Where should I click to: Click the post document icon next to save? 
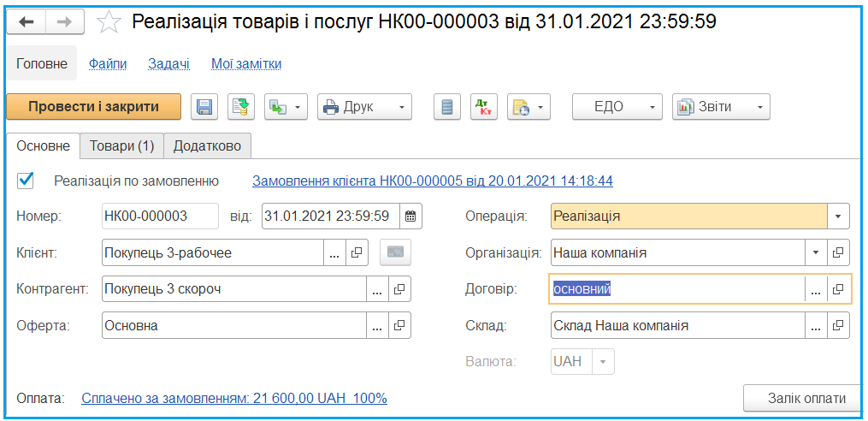242,107
